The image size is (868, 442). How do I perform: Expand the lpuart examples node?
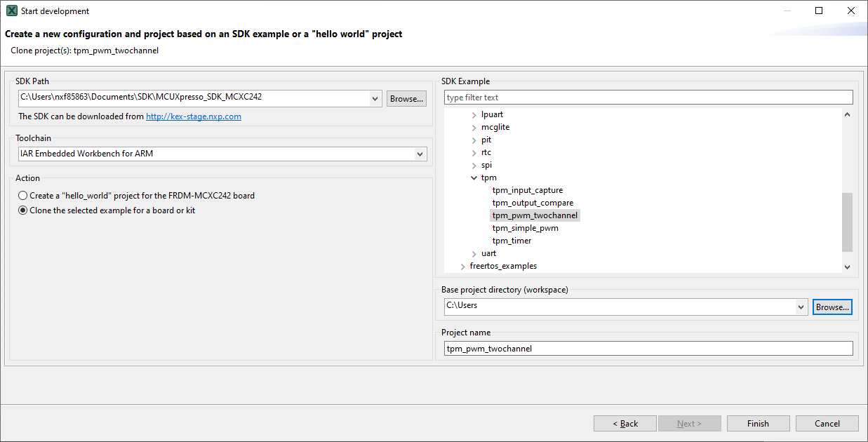click(x=475, y=115)
